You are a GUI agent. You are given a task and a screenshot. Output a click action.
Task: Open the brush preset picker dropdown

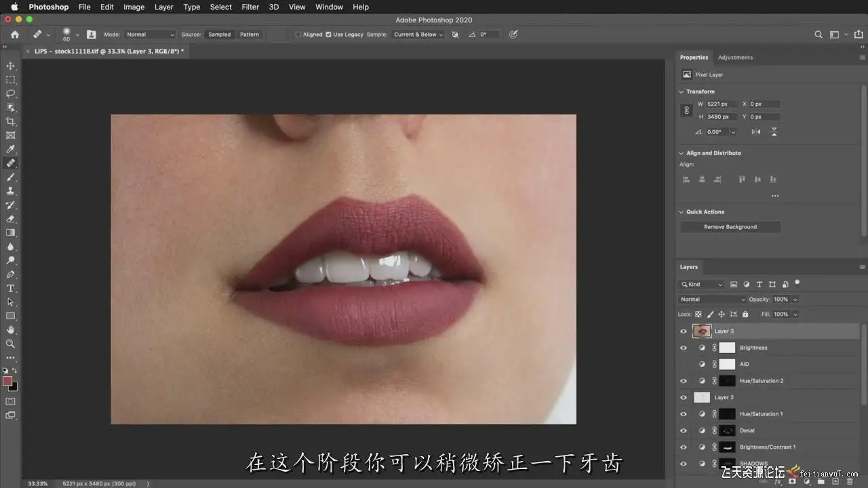pos(77,35)
